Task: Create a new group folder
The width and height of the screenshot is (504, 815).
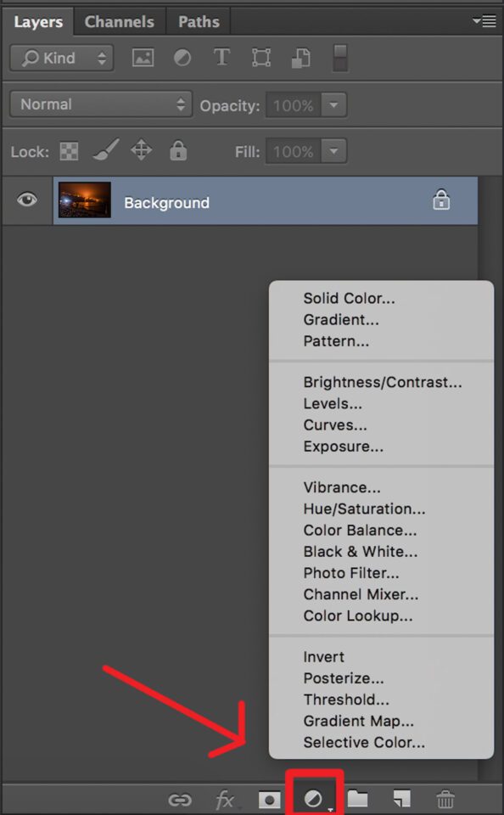Action: (x=357, y=799)
